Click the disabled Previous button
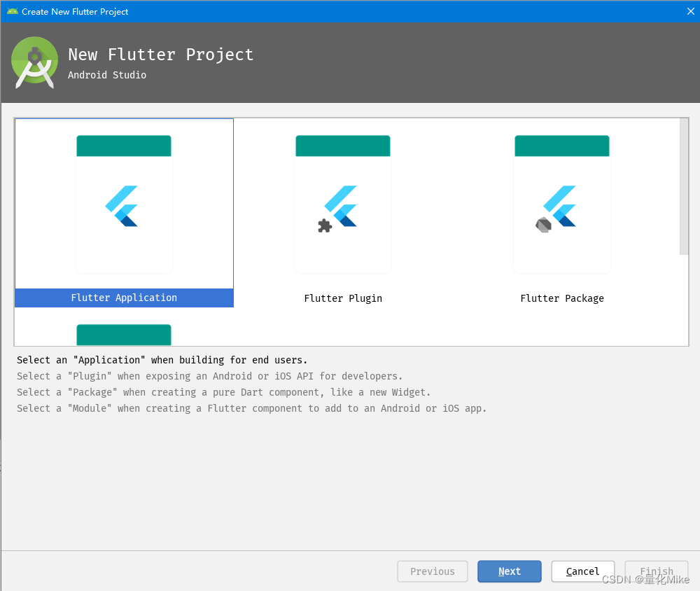This screenshot has height=591, width=700. point(433,571)
